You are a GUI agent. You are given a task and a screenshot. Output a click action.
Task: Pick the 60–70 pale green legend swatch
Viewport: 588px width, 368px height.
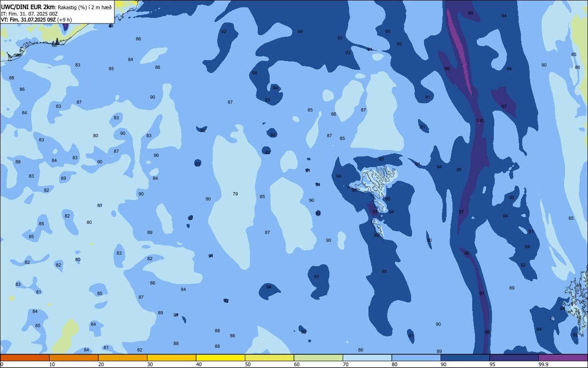(318, 357)
